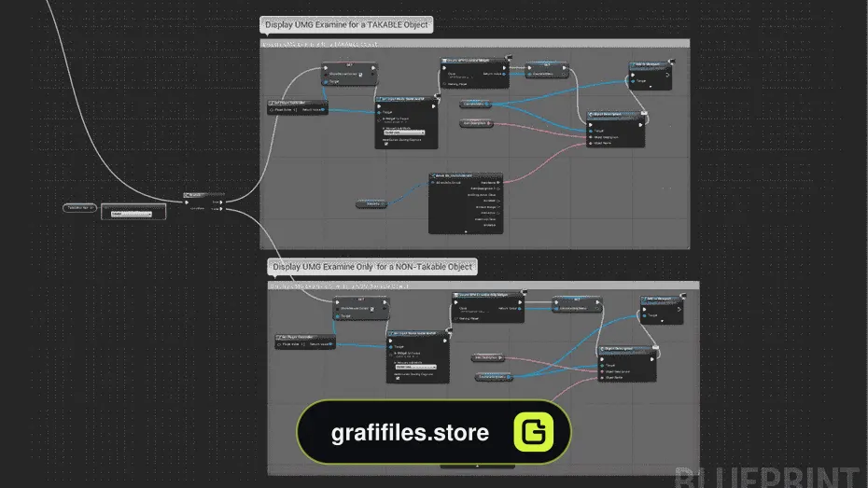Toggle Hide Cursor During Capture checkbox in NON-Takable group
Viewport: 868px width, 488px height.
(398, 379)
